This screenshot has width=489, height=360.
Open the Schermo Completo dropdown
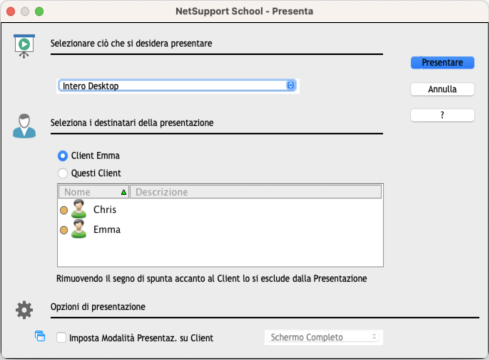(x=324, y=337)
